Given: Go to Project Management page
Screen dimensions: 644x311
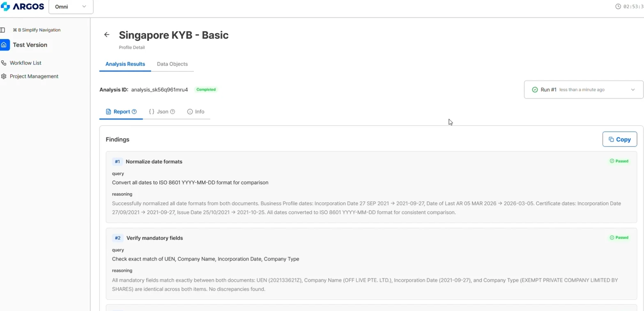Looking at the screenshot, I should (34, 76).
